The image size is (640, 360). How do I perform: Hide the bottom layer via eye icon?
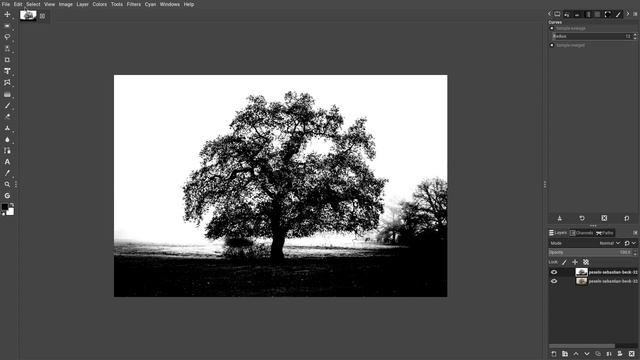pos(554,281)
